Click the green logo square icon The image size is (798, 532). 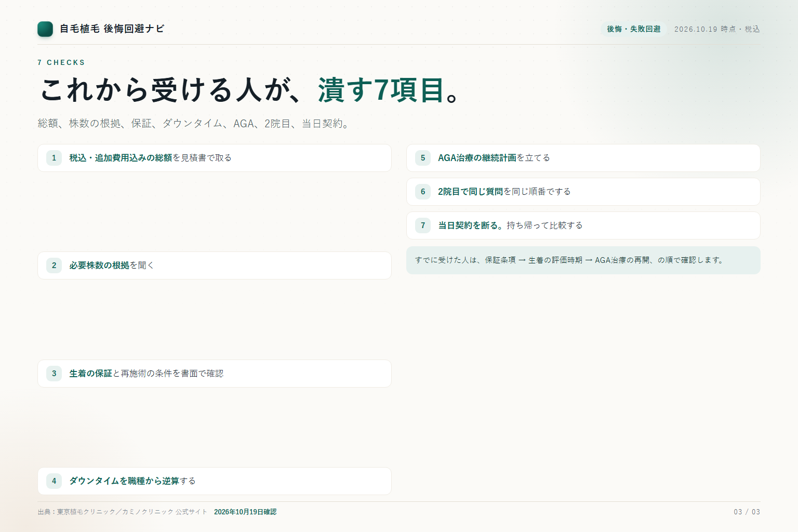45,29
